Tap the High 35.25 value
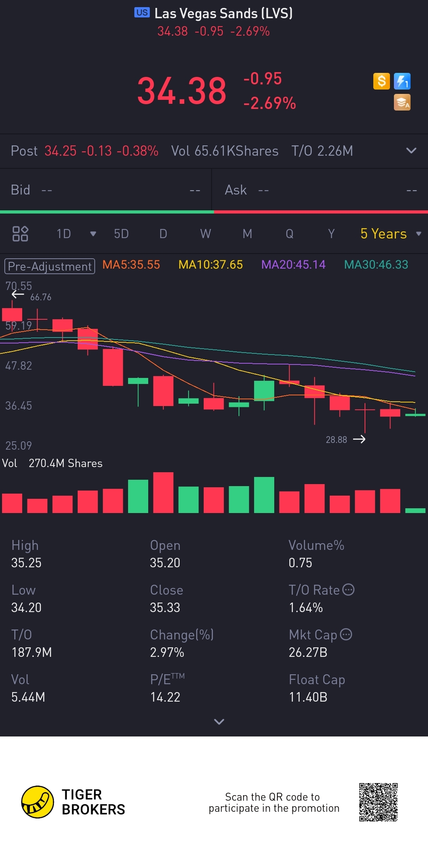 (x=26, y=563)
